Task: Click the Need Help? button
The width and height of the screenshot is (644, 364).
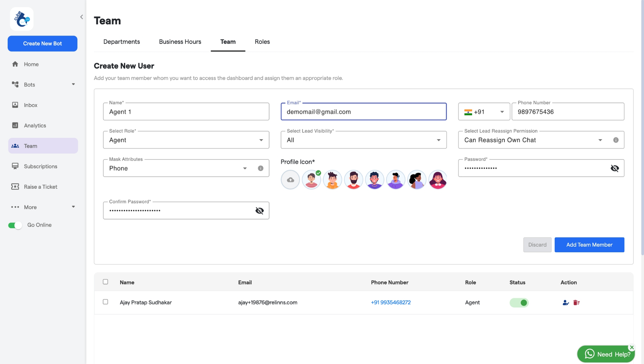Action: tap(606, 354)
